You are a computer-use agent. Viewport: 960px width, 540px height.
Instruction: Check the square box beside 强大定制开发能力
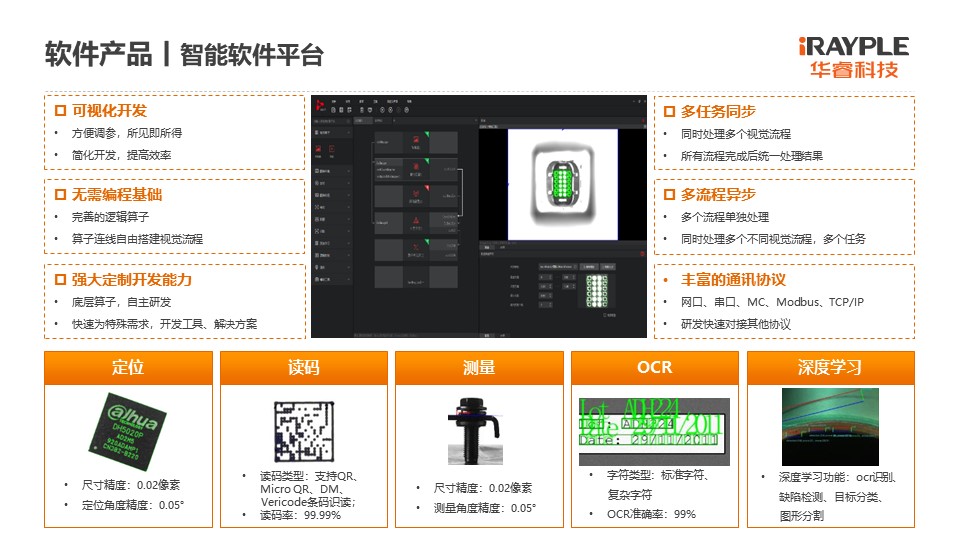pos(60,279)
